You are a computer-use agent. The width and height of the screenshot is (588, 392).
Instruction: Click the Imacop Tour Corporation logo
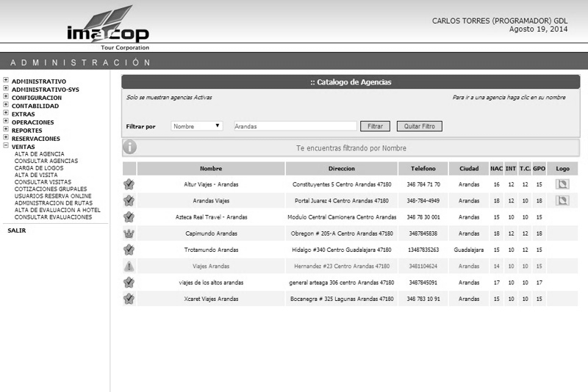pyautogui.click(x=107, y=29)
